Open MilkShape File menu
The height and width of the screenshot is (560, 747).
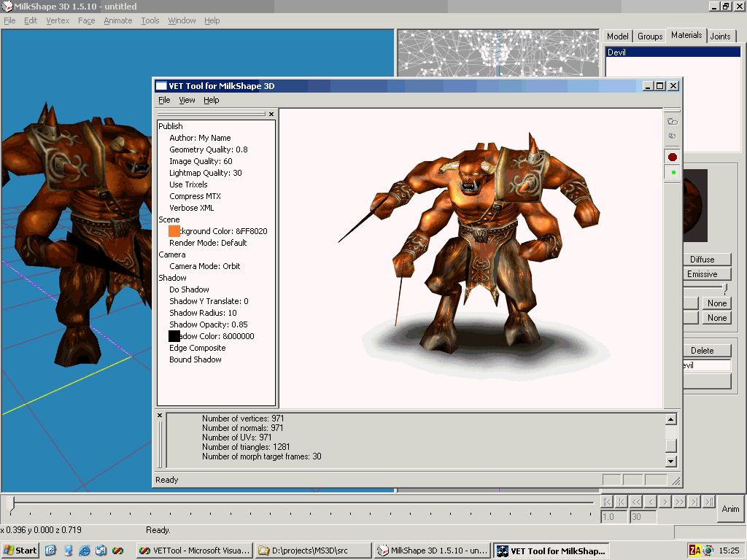click(x=9, y=20)
